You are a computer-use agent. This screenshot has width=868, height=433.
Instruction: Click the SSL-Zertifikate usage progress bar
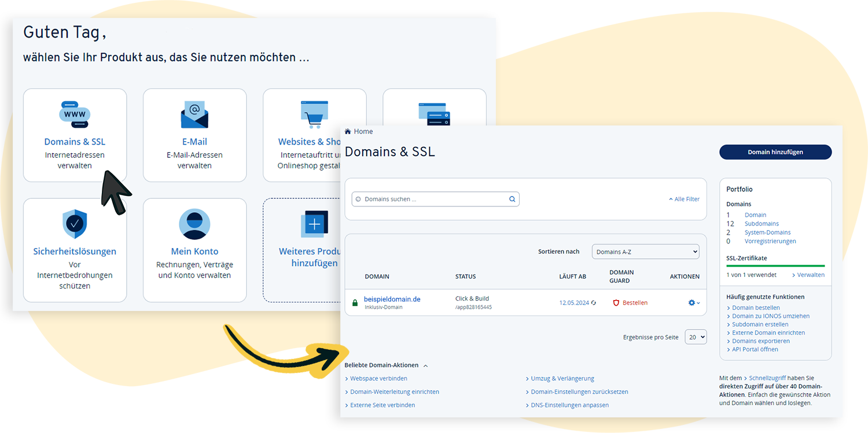(x=775, y=266)
